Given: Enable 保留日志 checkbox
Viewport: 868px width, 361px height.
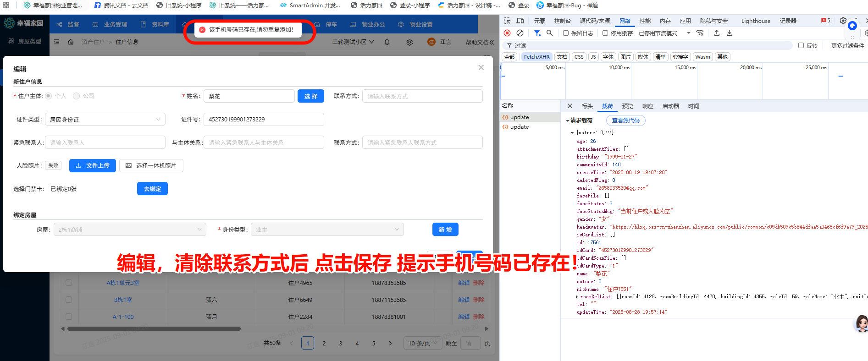Looking at the screenshot, I should [x=566, y=33].
